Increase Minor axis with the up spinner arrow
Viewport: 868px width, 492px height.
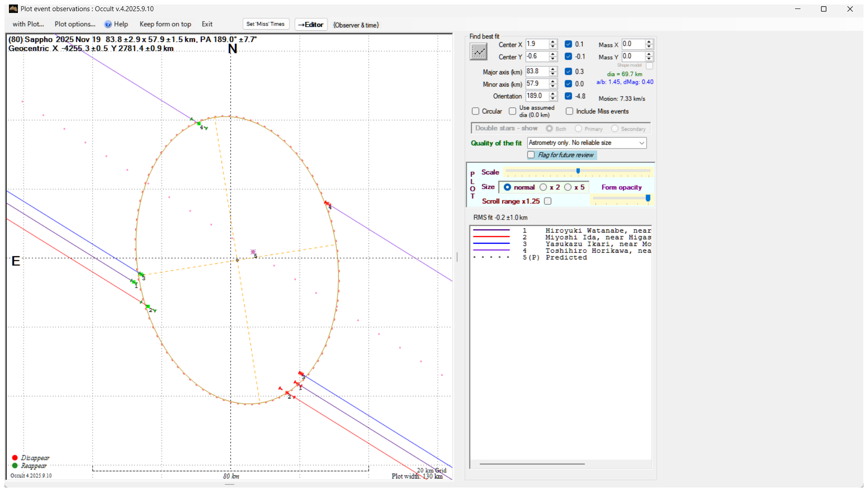(x=553, y=81)
